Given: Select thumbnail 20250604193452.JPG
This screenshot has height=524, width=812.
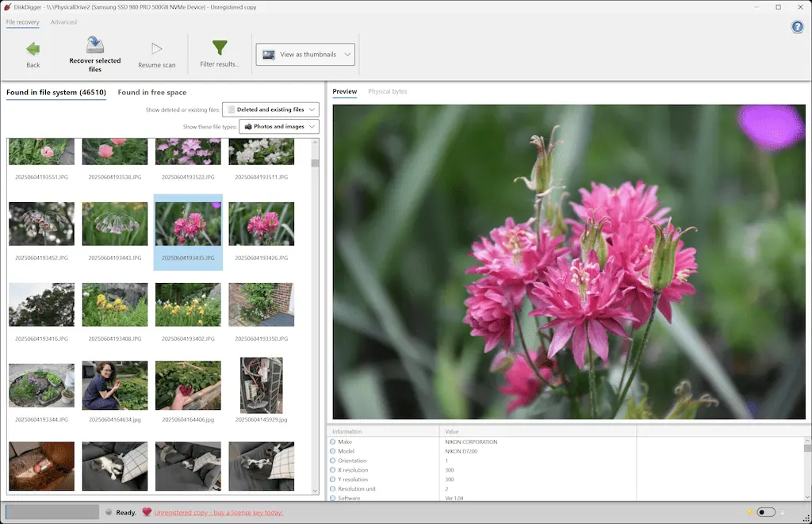Looking at the screenshot, I should tap(41, 224).
